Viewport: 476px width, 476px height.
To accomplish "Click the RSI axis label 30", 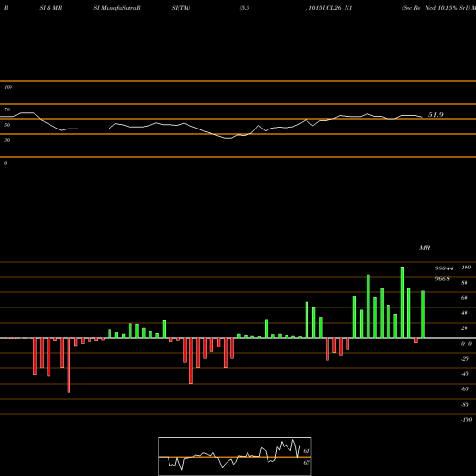I will point(7,140).
